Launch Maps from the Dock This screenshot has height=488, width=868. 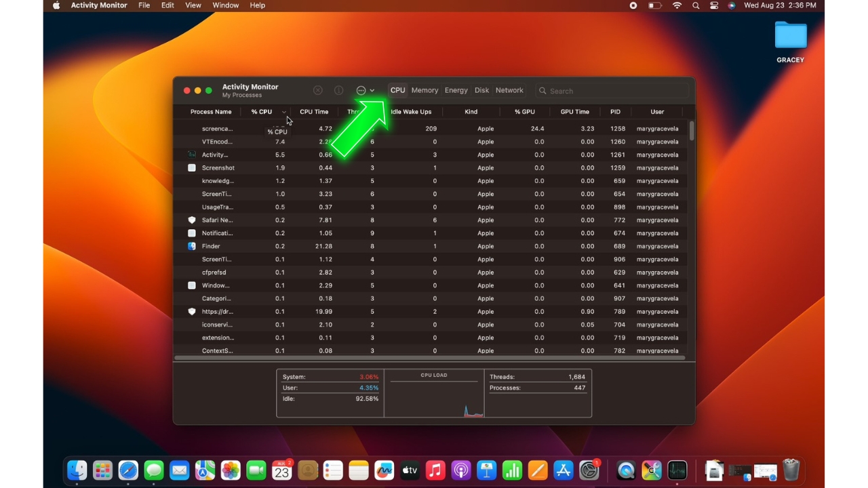tap(205, 470)
